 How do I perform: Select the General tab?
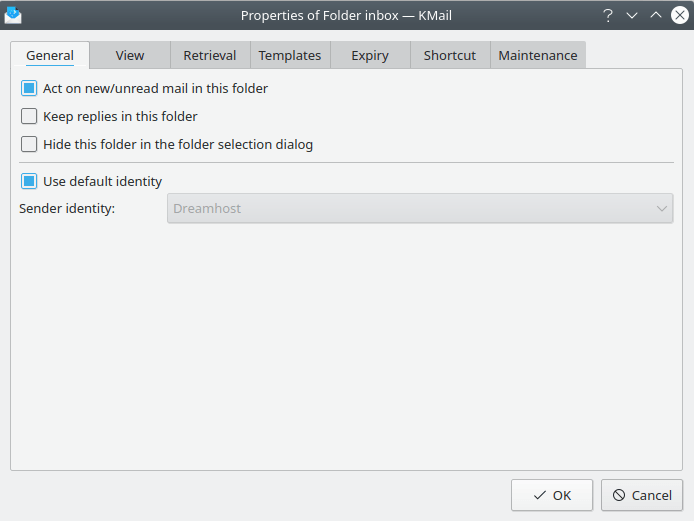(x=50, y=55)
